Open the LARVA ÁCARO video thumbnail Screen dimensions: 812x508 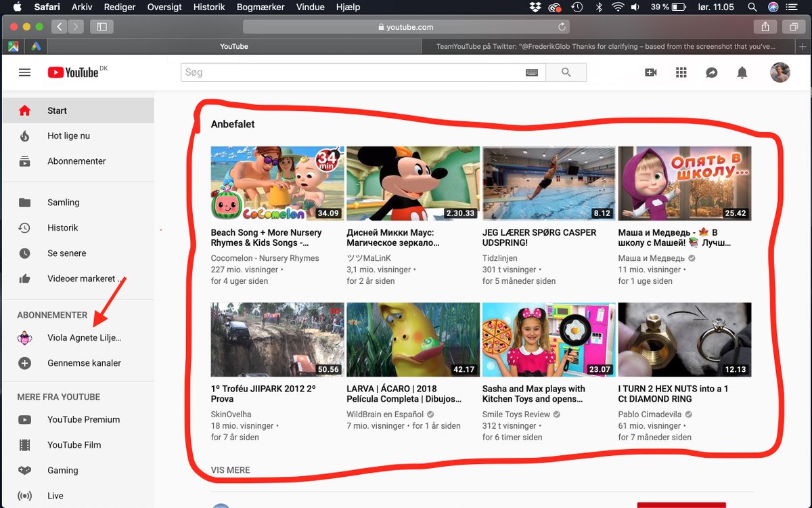(x=413, y=340)
